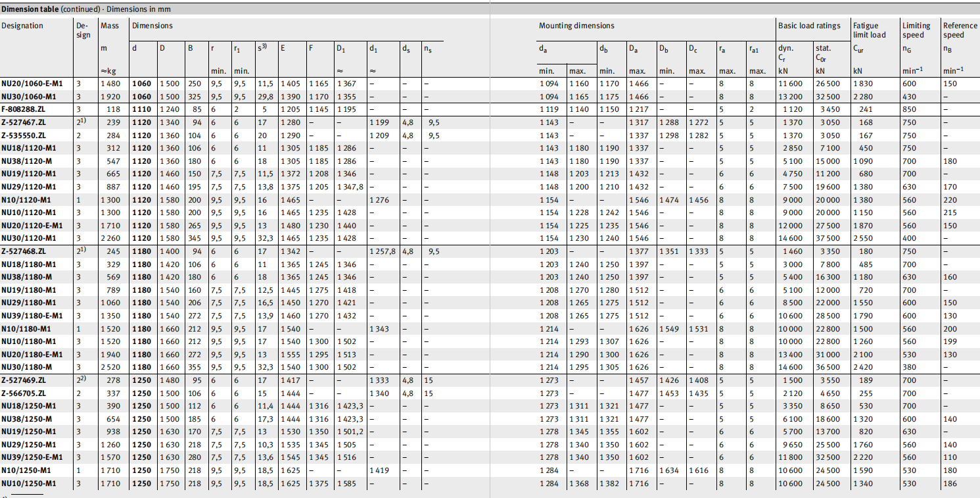Select bearing NU38/1180-M designation

pos(27,277)
